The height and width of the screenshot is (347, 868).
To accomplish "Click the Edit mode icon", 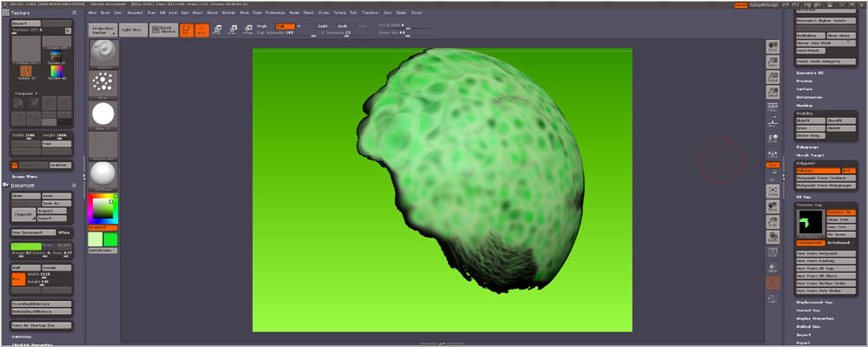I will (x=187, y=29).
